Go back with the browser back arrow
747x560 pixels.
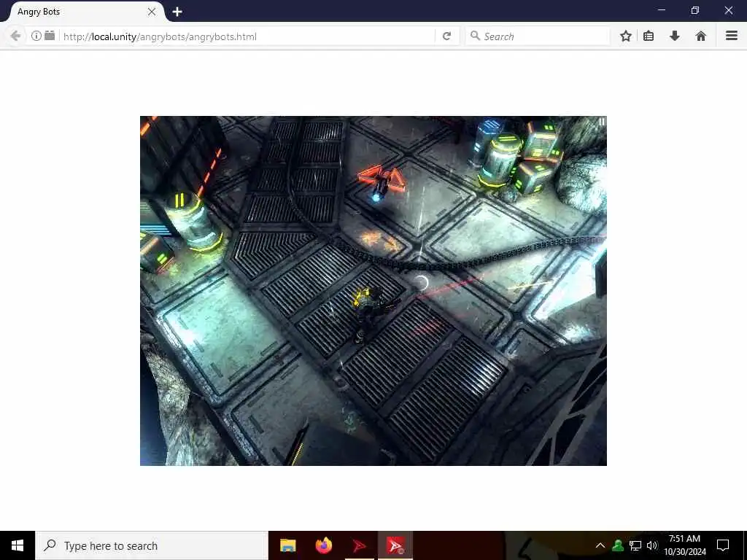coord(15,36)
